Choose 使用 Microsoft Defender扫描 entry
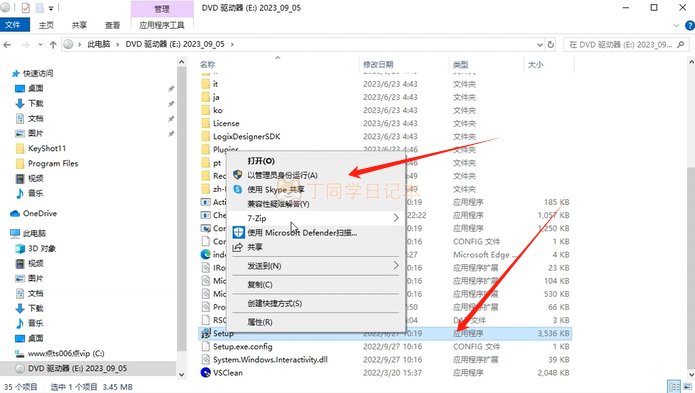695x393 pixels. (316, 233)
